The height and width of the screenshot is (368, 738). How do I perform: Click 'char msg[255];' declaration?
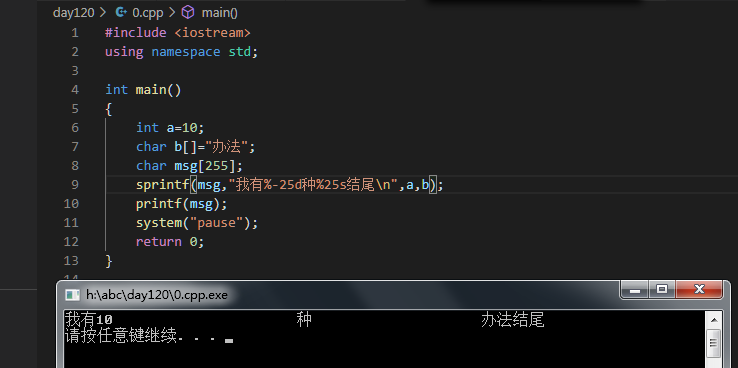pos(189,166)
